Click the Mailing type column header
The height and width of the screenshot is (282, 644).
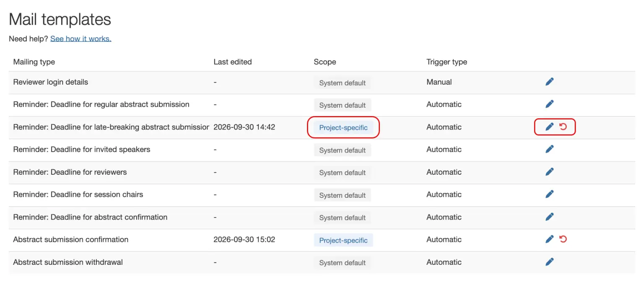pos(34,62)
